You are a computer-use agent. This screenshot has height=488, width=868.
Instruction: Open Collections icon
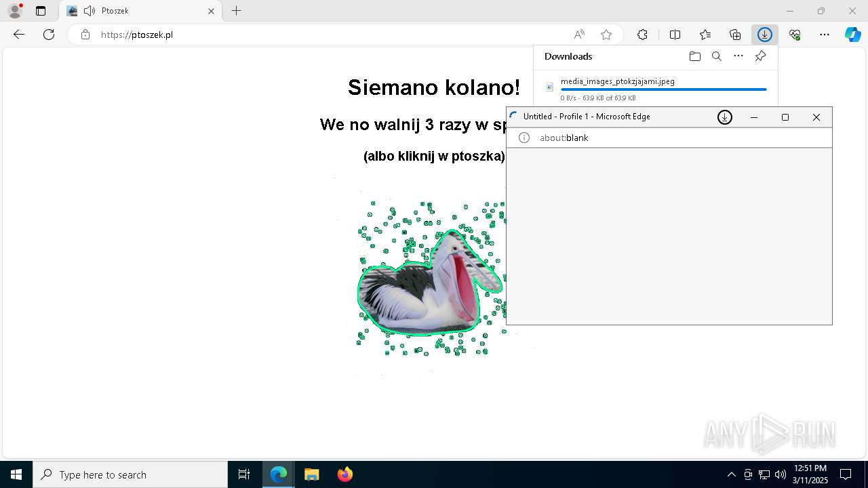tap(735, 35)
